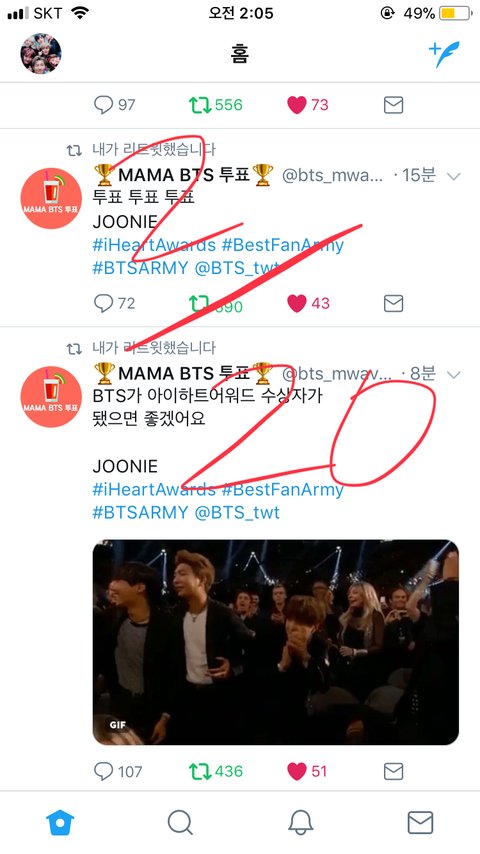
Task: Open Messages envelope in bottom navigation bar
Action: pos(420,822)
